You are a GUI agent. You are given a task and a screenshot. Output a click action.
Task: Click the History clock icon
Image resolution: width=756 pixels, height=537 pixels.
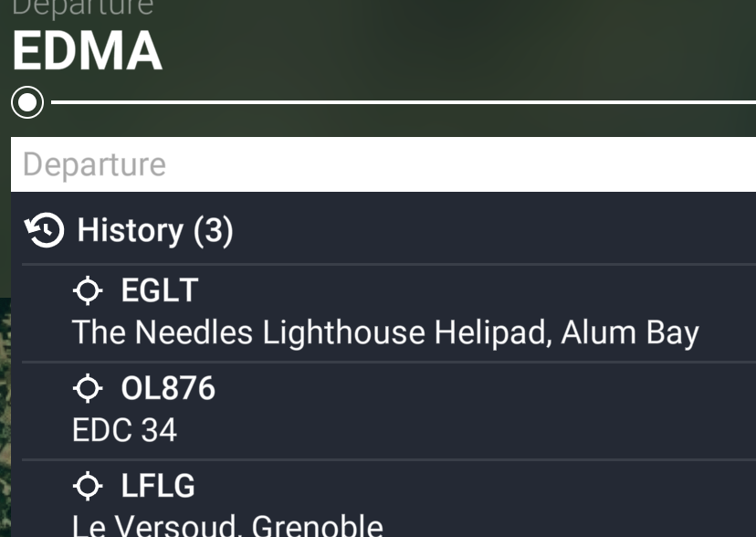45,231
